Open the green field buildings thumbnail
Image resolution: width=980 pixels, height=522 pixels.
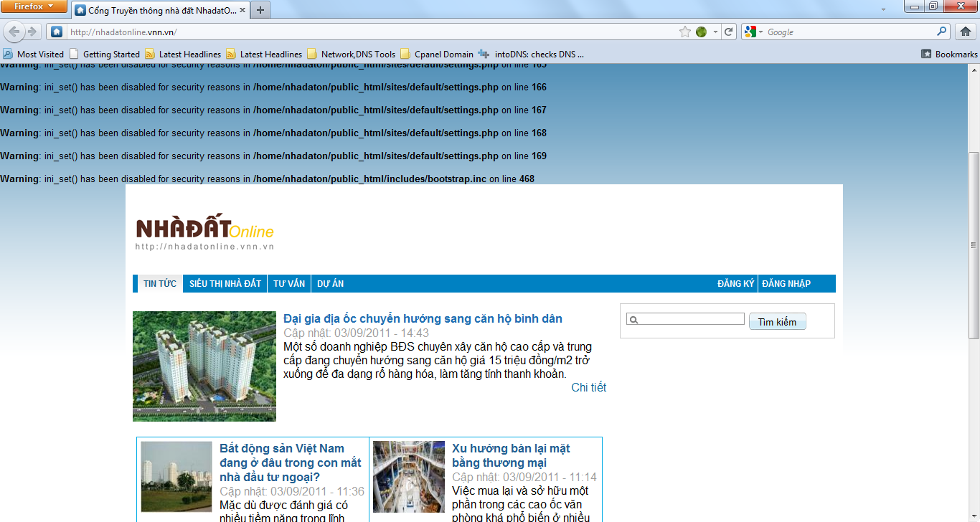click(x=176, y=477)
